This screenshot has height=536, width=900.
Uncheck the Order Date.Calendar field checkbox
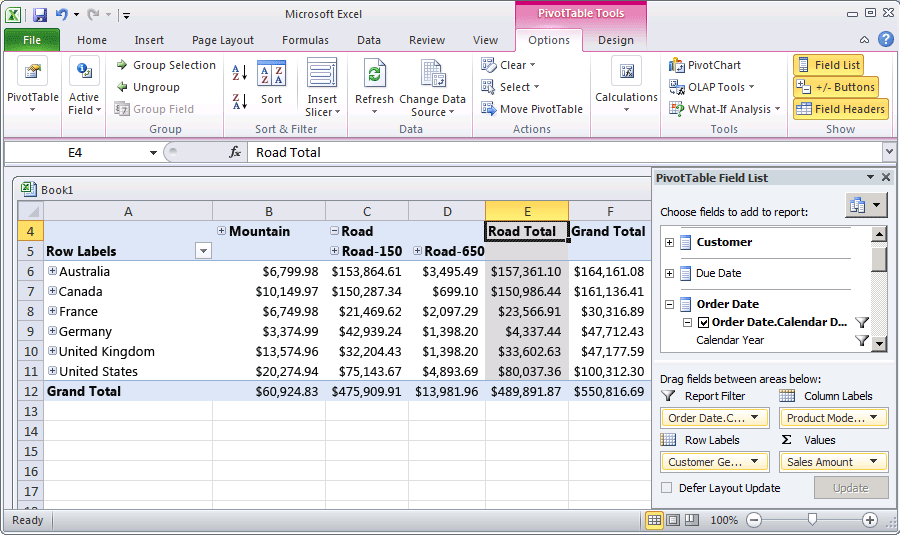tap(704, 322)
